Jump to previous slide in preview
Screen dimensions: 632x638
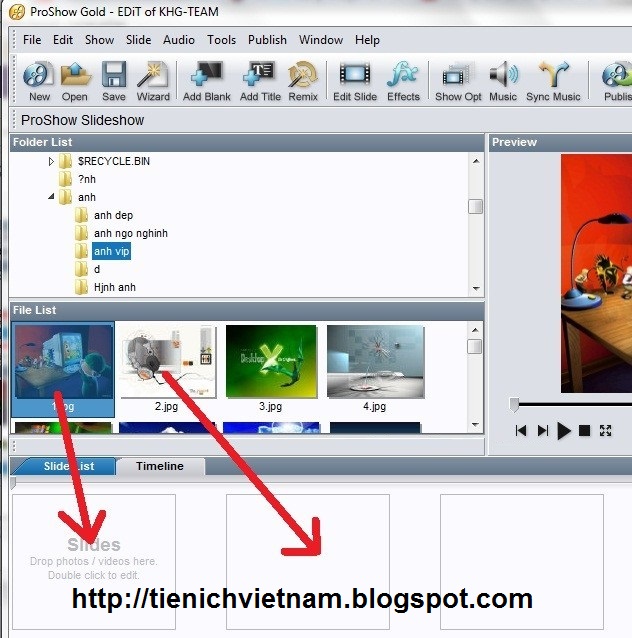point(521,430)
